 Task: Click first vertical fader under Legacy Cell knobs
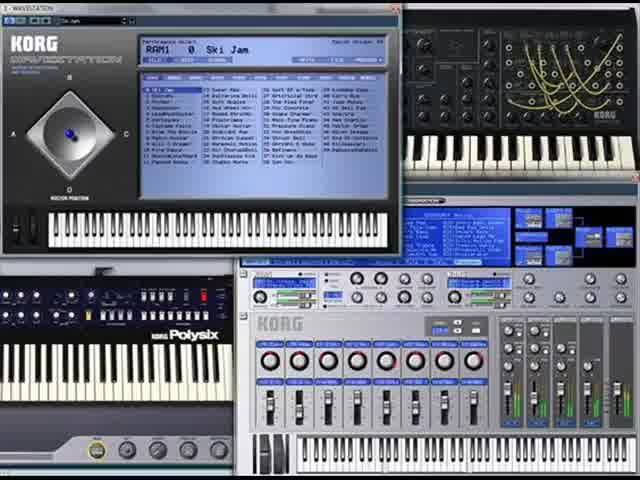(x=270, y=407)
